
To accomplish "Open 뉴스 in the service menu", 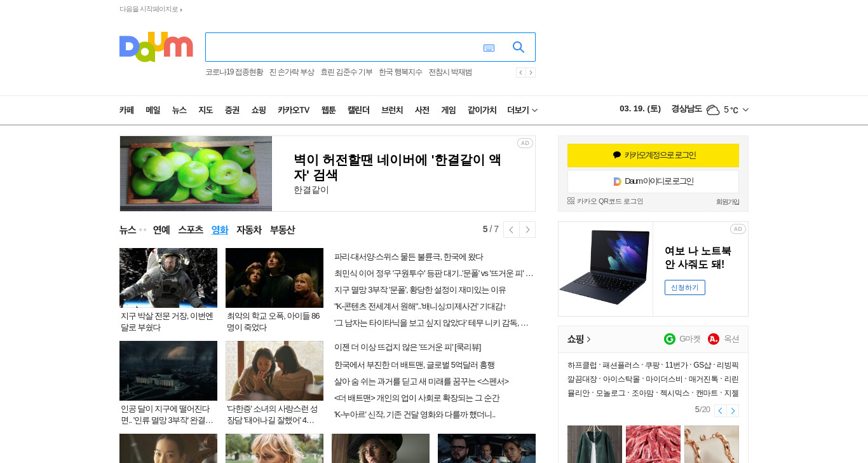I will 179,110.
